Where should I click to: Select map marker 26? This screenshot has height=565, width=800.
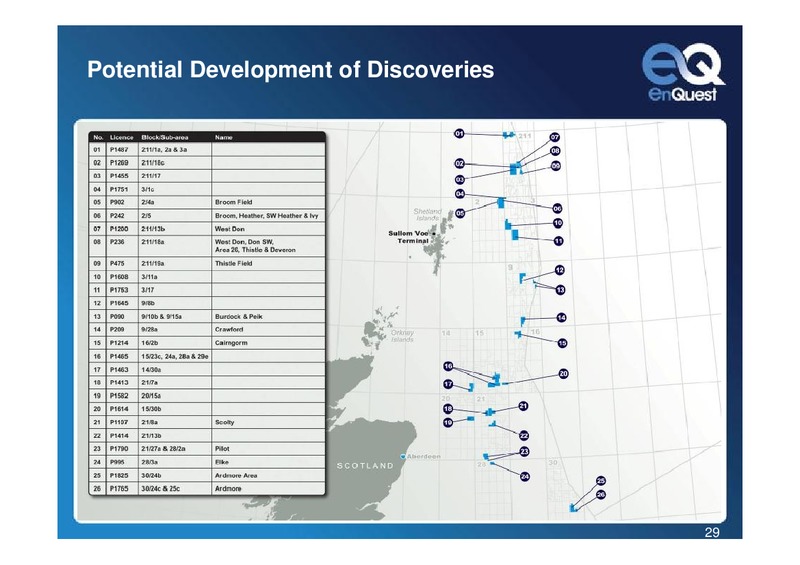click(x=601, y=495)
